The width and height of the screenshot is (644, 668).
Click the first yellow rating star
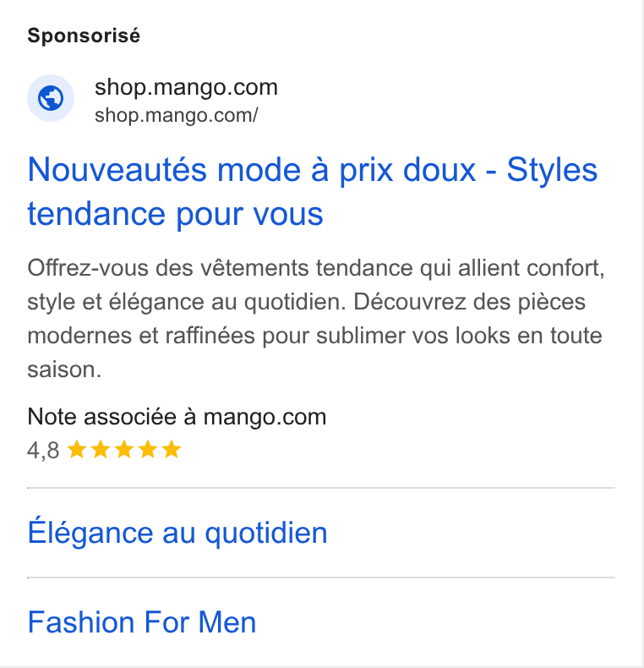pos(77,450)
